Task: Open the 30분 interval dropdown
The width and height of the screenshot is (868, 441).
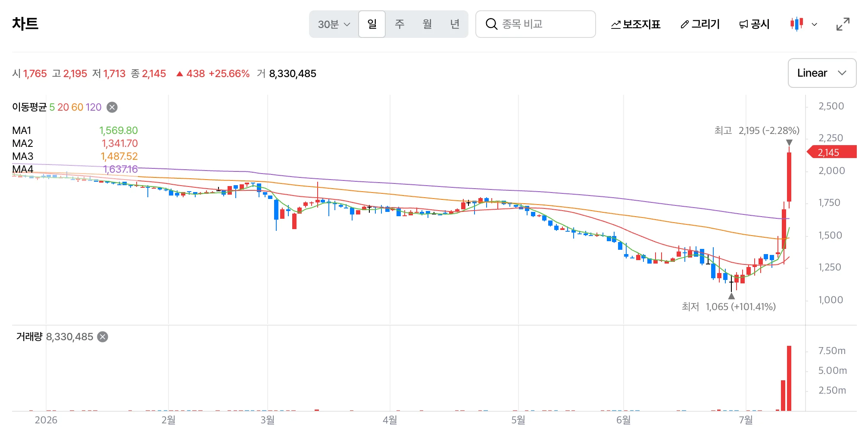Action: point(334,24)
